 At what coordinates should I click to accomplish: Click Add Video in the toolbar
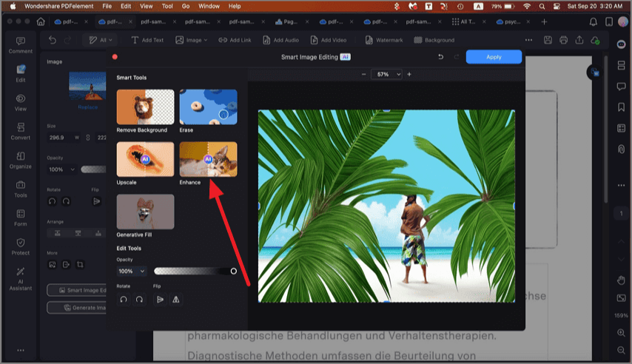pos(329,40)
